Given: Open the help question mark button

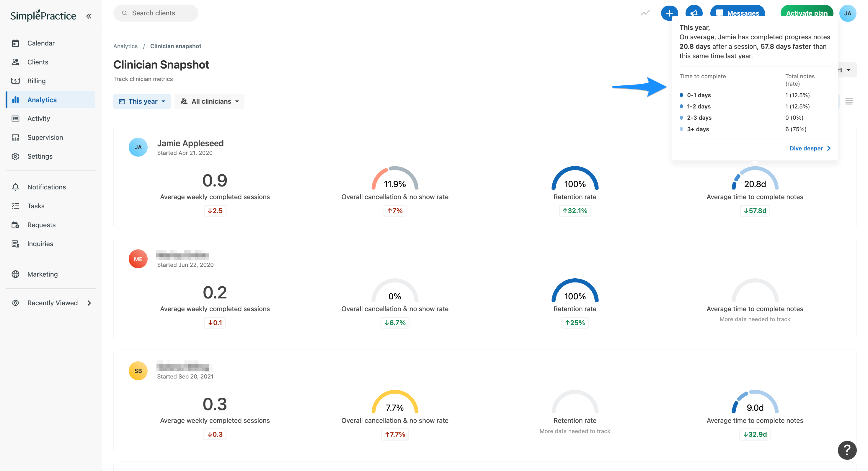Looking at the screenshot, I should tap(847, 450).
